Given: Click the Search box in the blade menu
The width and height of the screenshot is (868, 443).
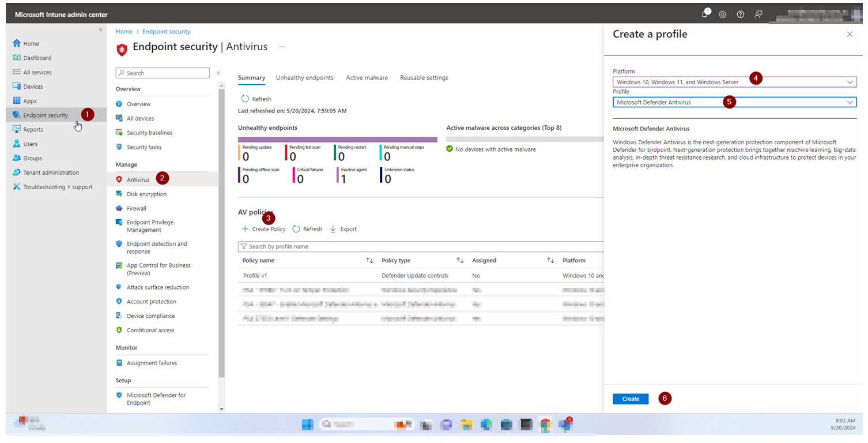Looking at the screenshot, I should (163, 73).
